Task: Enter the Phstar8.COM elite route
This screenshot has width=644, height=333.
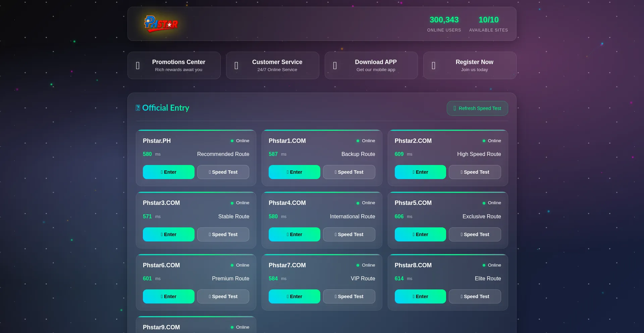Action: tap(420, 296)
